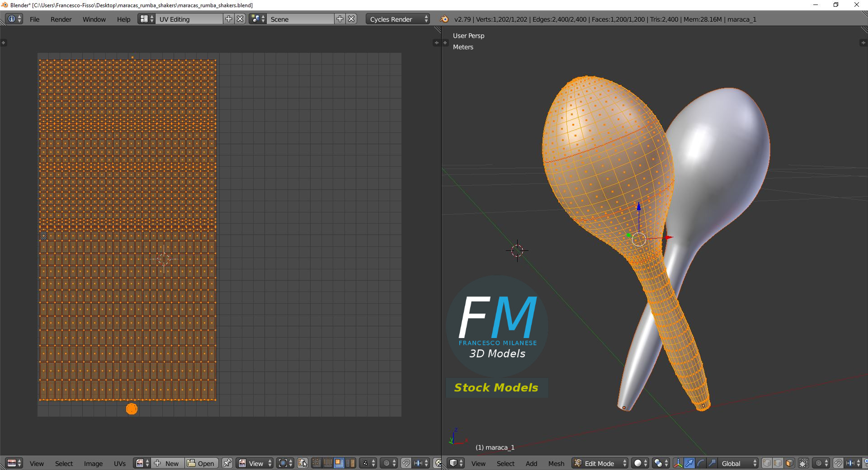Open the Global orientation dropdown

[738, 463]
